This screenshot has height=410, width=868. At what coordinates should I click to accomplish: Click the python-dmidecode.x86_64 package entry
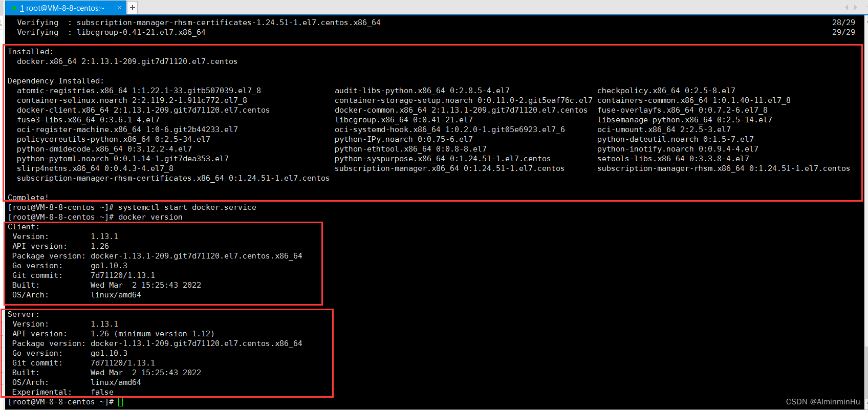pos(104,149)
